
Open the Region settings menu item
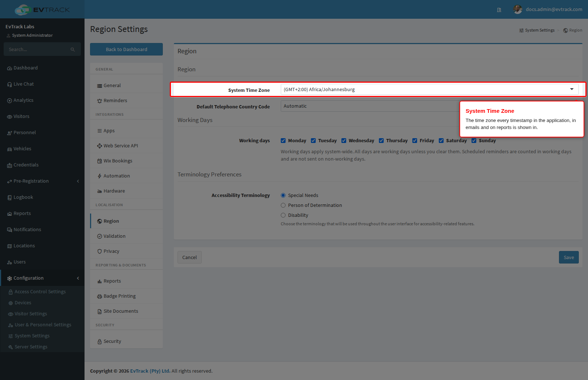click(x=126, y=221)
